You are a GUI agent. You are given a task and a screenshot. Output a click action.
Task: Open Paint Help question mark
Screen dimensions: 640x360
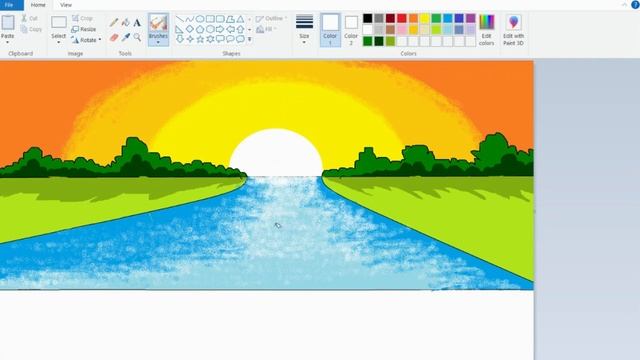tap(636, 4)
